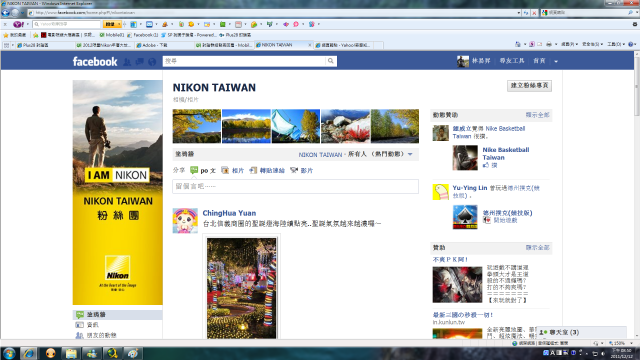Switch to the Plus28 browser tab
640x360 pixels.
(45, 45)
